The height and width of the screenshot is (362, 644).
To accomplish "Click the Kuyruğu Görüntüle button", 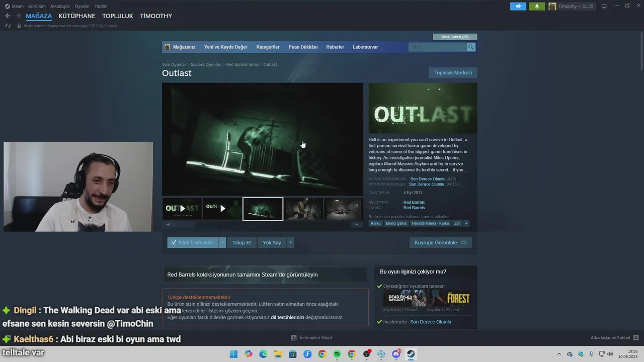I will click(x=441, y=242).
